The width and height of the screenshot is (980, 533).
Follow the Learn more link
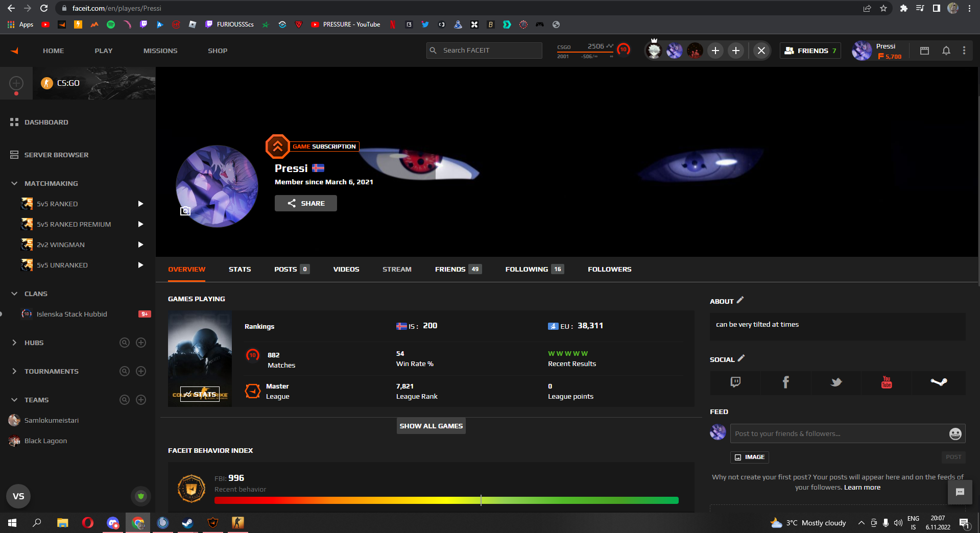click(x=862, y=488)
